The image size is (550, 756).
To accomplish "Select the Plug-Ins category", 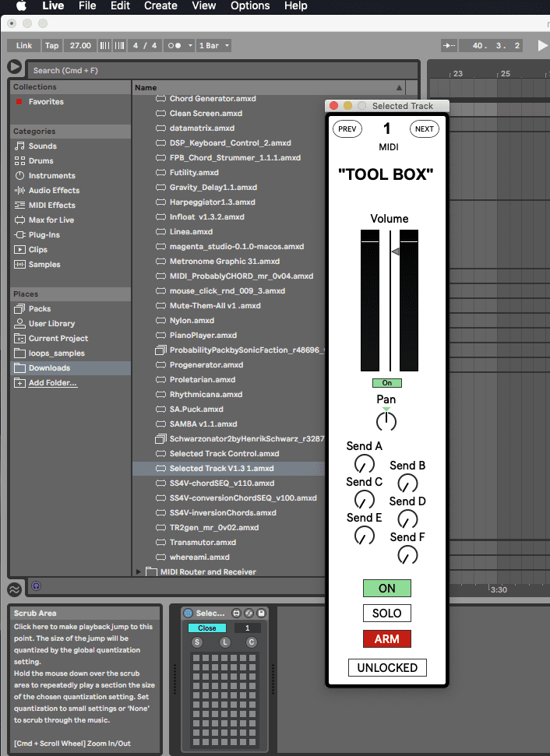I will tap(44, 235).
